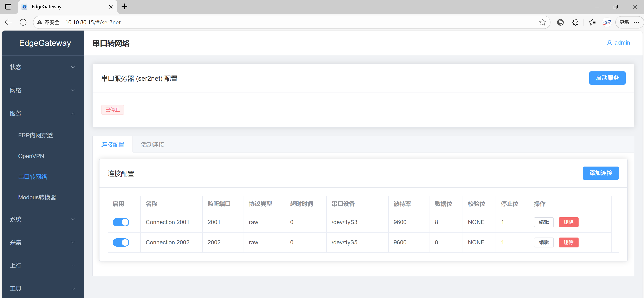
Task: Delete Connection 2002 with 删除 button
Action: (x=568, y=242)
